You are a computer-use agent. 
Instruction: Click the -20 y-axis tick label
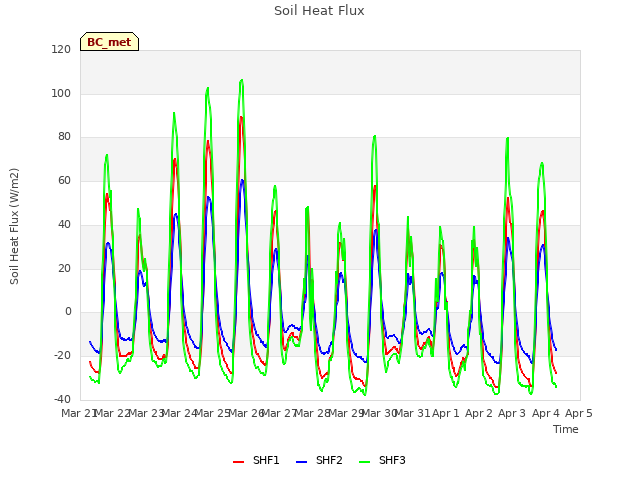click(x=62, y=356)
